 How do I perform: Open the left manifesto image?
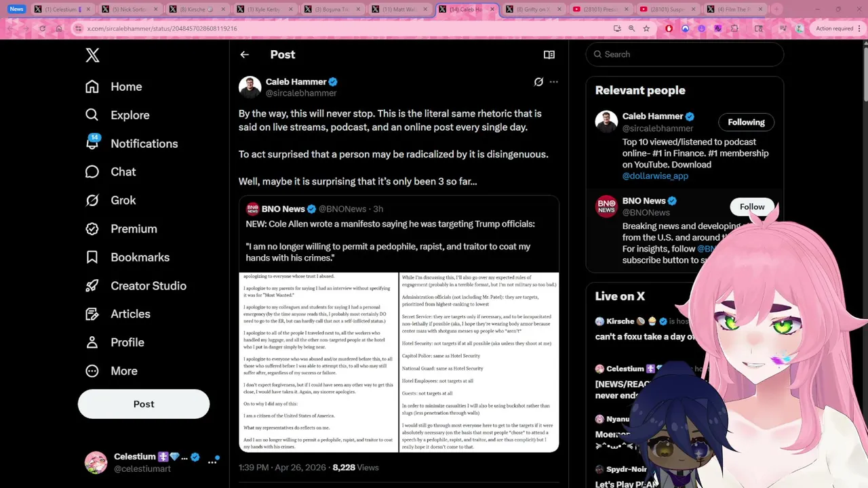tap(318, 363)
